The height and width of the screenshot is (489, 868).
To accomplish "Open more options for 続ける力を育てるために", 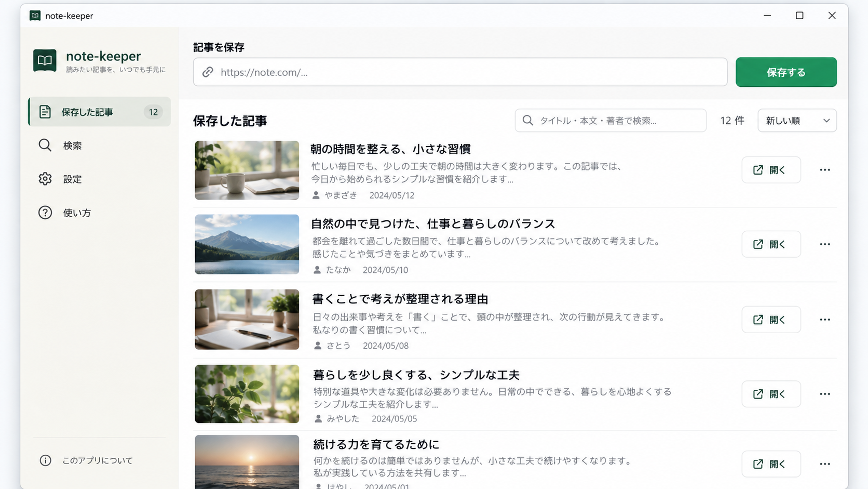I will pyautogui.click(x=825, y=464).
